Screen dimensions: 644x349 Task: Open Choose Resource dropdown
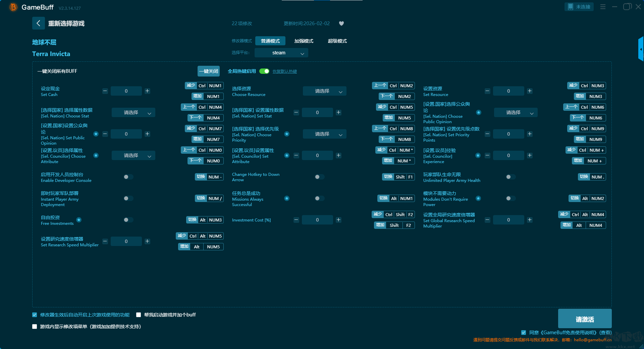[x=325, y=91]
